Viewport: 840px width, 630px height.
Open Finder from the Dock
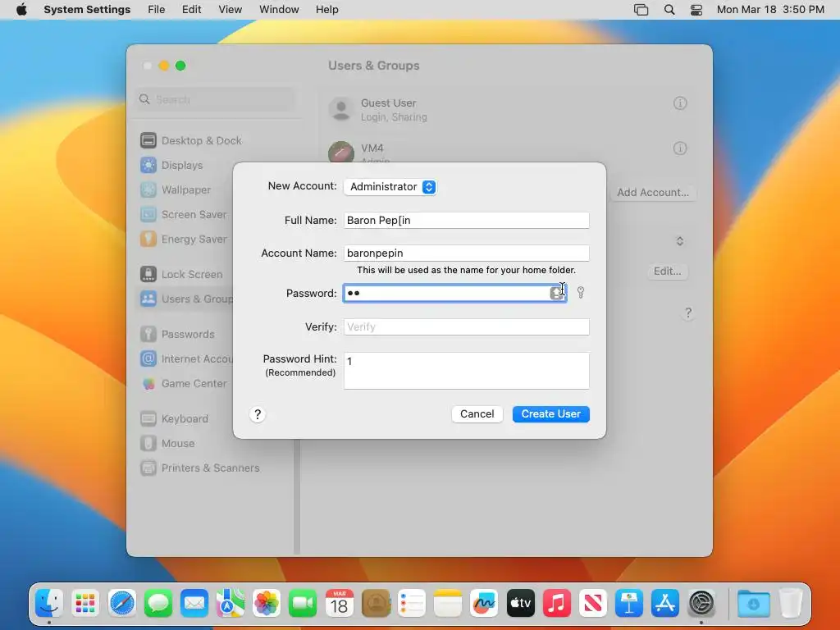49,604
